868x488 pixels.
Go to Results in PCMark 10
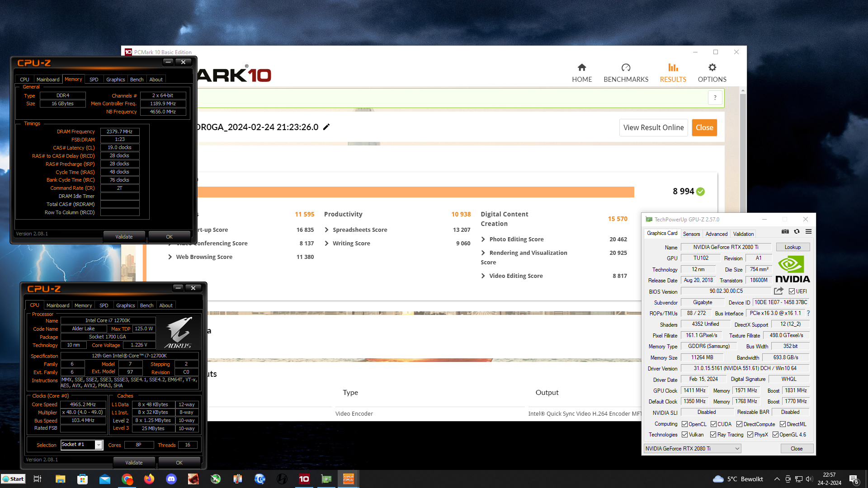coord(673,73)
